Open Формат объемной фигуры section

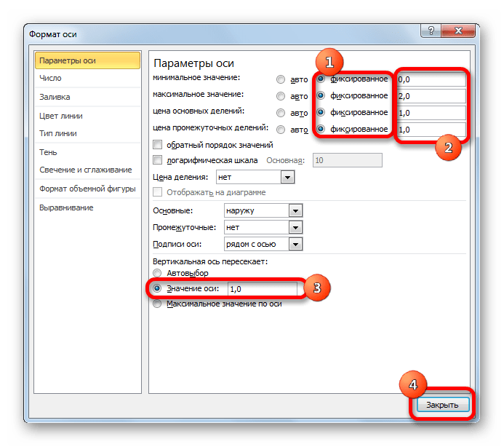87,189
